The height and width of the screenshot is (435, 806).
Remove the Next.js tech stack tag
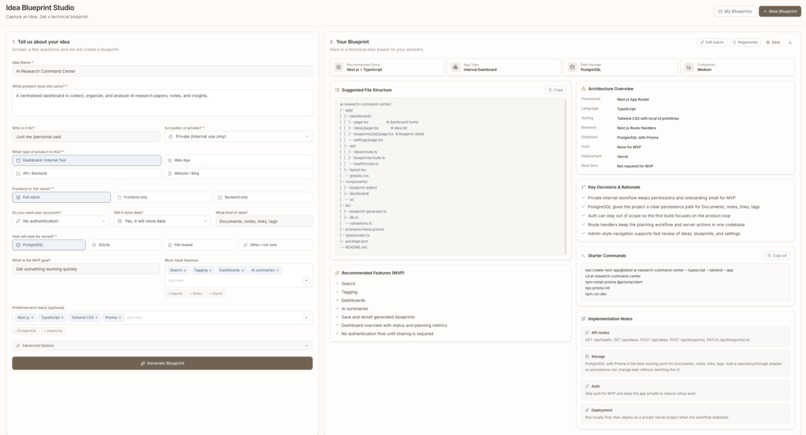[x=32, y=318]
